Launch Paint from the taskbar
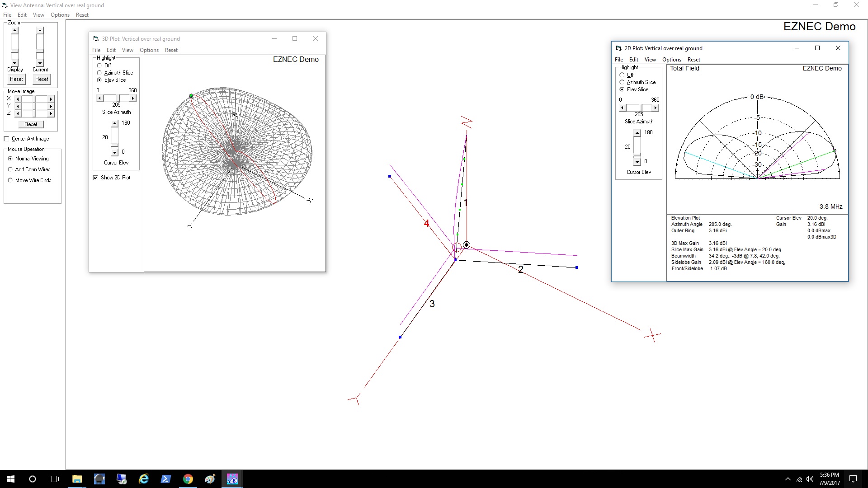 [x=210, y=479]
